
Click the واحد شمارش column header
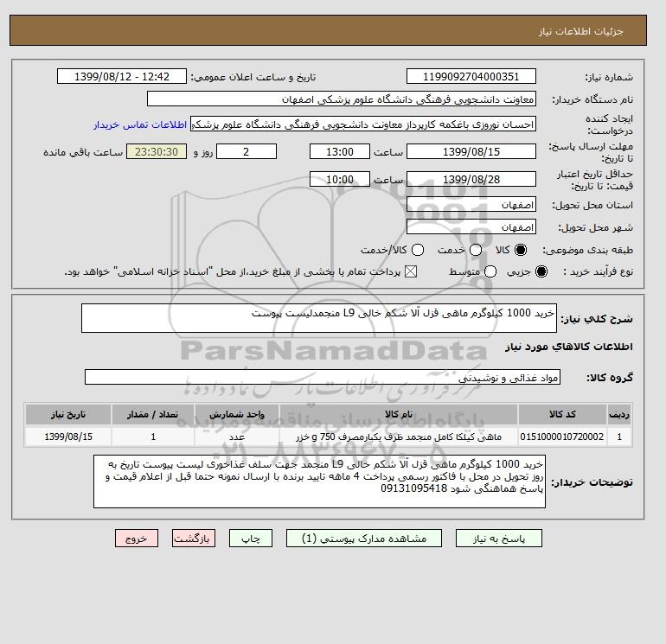pyautogui.click(x=237, y=414)
